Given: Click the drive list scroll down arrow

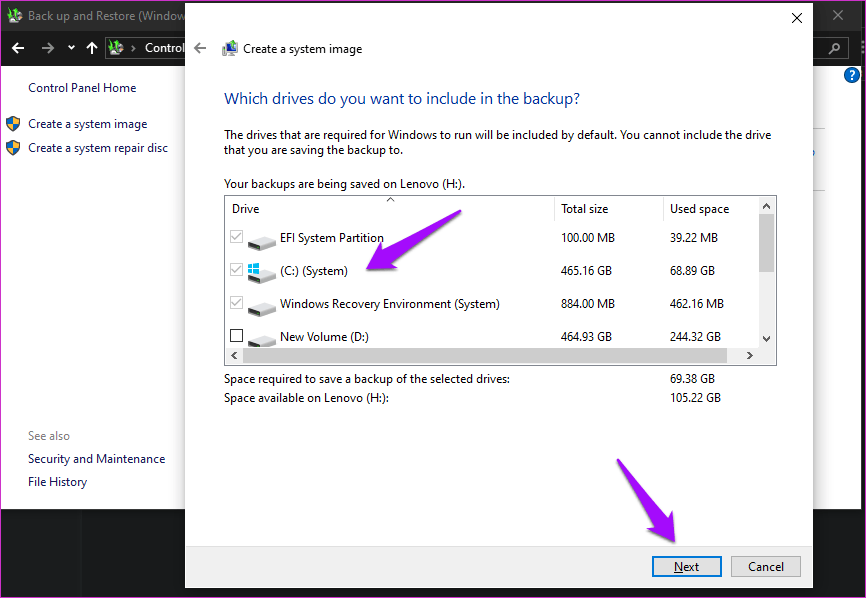Looking at the screenshot, I should 767,338.
